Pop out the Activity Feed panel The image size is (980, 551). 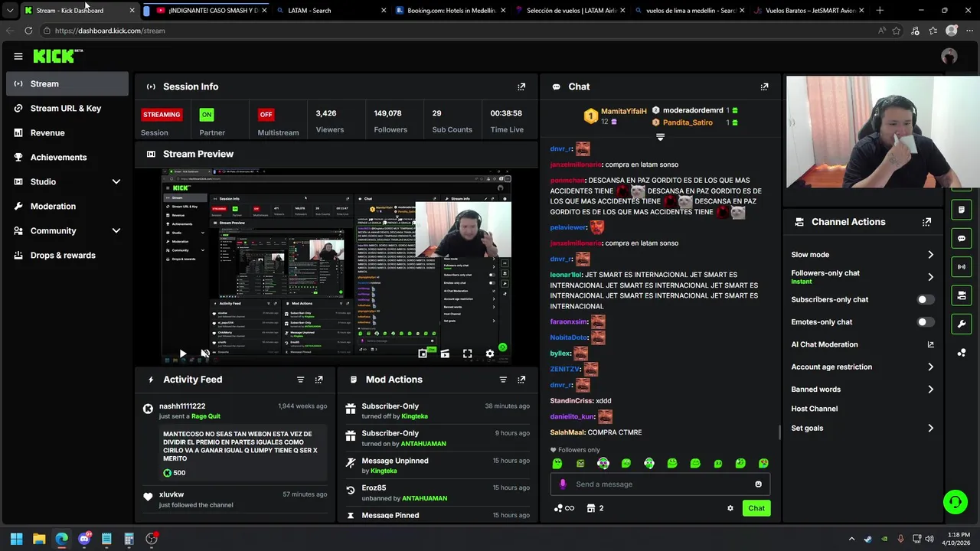pos(318,380)
